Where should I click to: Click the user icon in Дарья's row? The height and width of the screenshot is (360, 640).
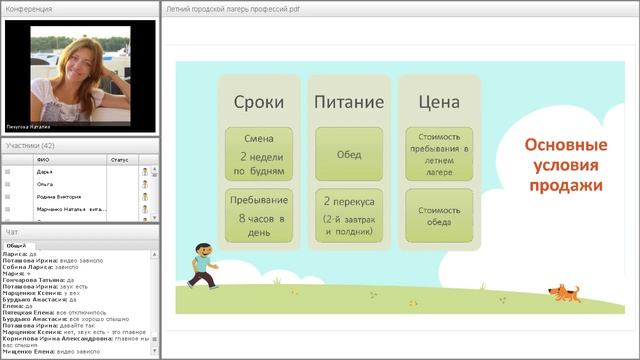tap(145, 172)
